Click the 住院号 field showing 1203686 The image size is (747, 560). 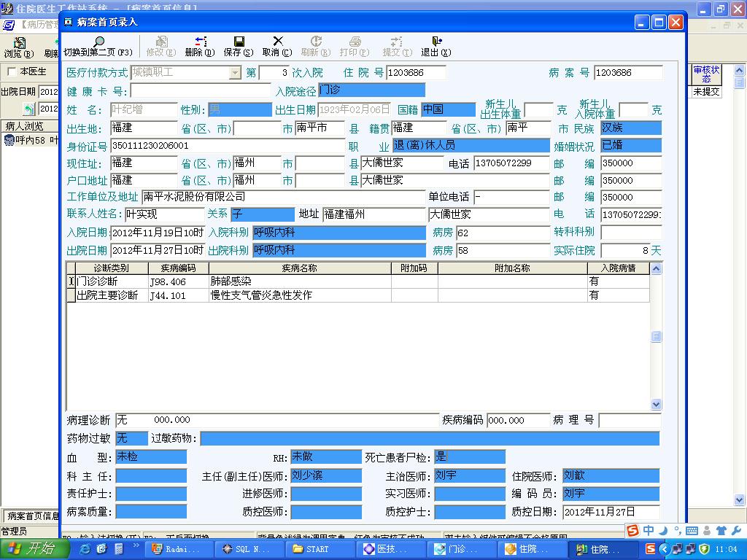click(415, 73)
